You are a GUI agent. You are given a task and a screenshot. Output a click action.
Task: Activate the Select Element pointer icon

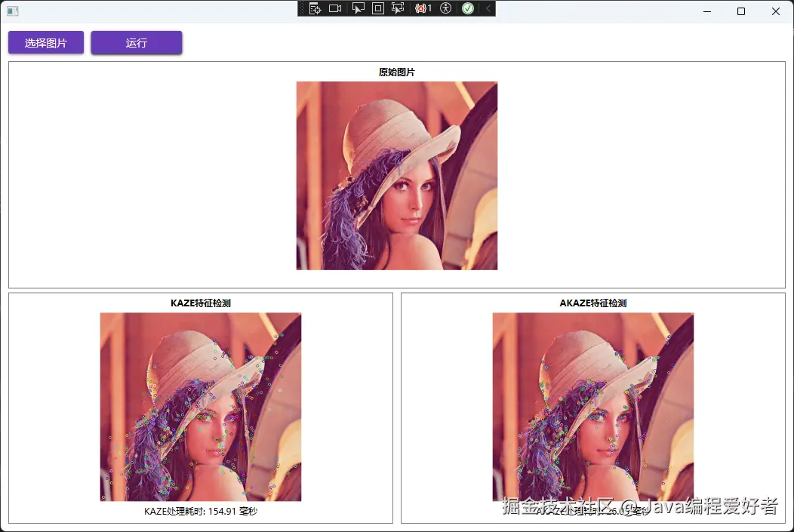point(358,8)
